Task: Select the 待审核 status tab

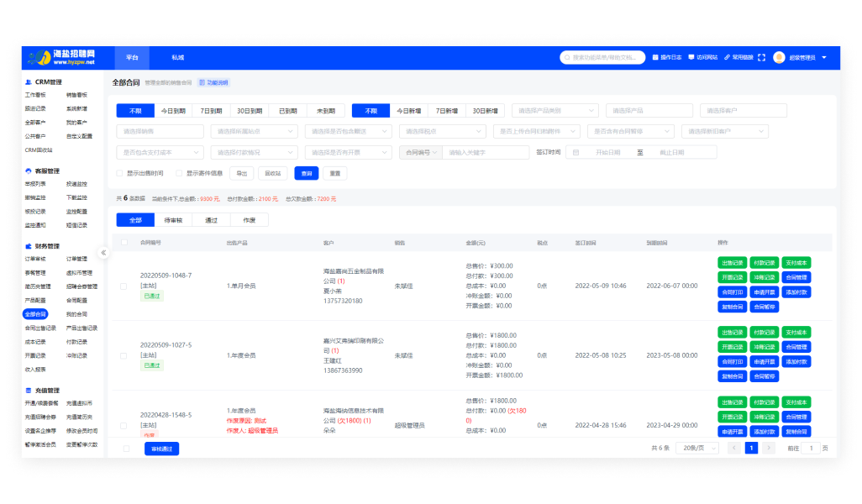Action: [174, 220]
